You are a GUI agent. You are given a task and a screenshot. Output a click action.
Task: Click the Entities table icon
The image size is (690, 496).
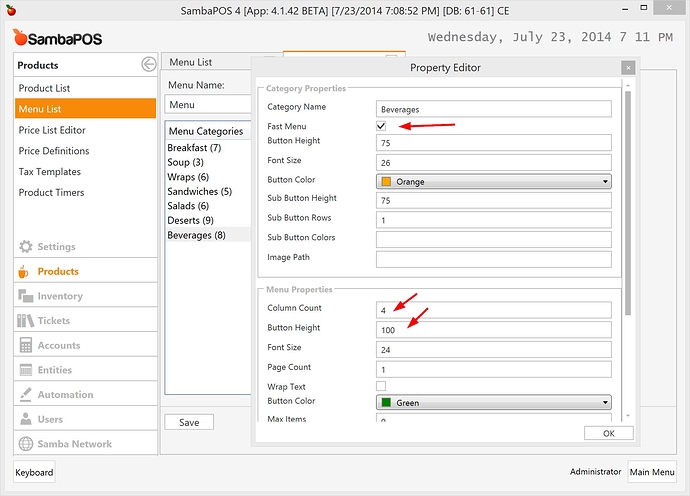26,370
